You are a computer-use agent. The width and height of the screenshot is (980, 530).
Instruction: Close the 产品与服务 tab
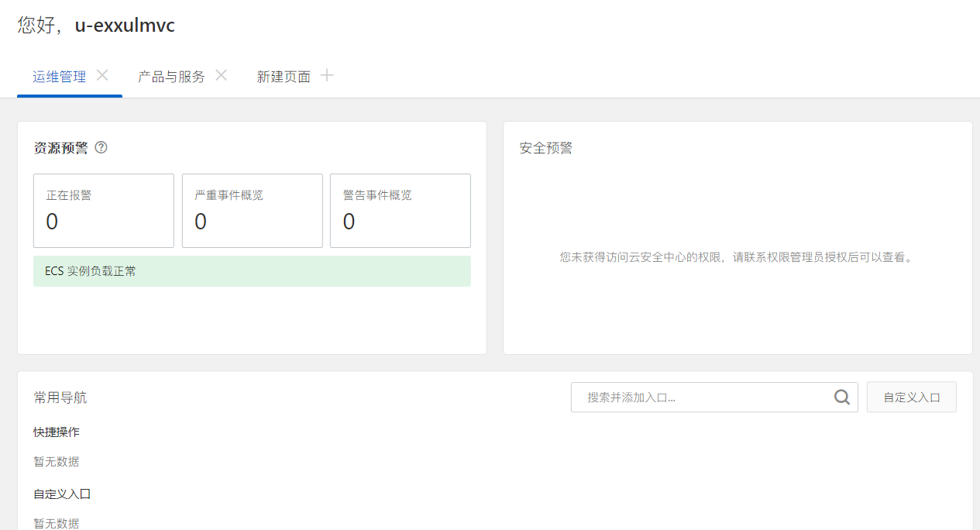[x=221, y=75]
